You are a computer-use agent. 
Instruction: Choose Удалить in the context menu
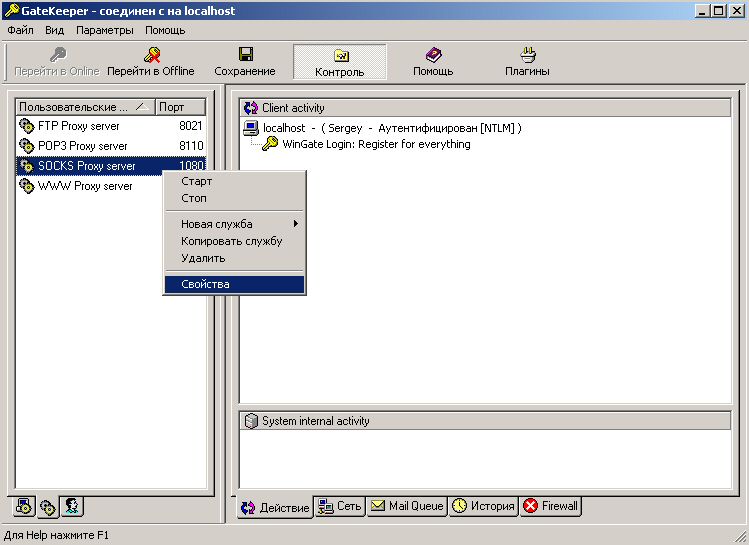click(234, 258)
